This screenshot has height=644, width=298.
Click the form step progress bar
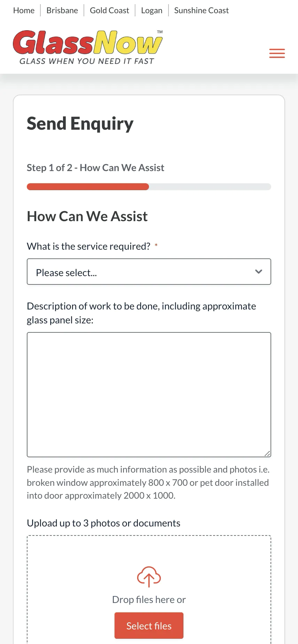149,187
